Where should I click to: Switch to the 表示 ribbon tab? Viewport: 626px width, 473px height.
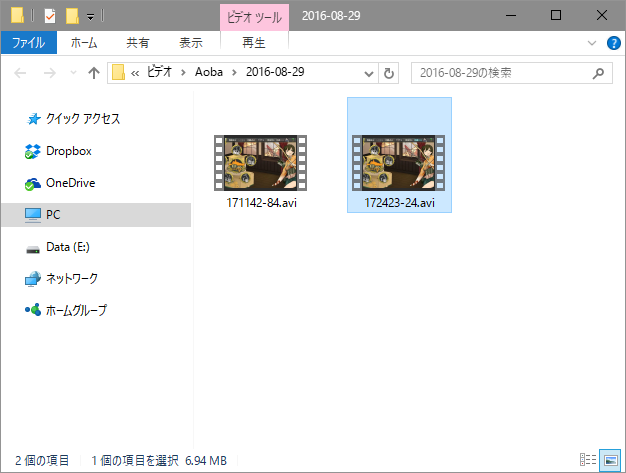point(191,42)
